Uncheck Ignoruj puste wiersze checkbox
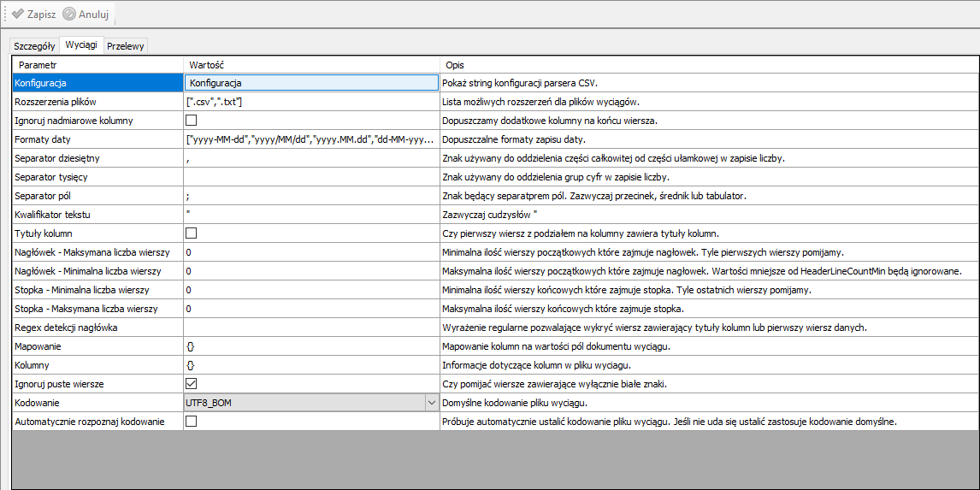The image size is (980, 490). pos(192,383)
